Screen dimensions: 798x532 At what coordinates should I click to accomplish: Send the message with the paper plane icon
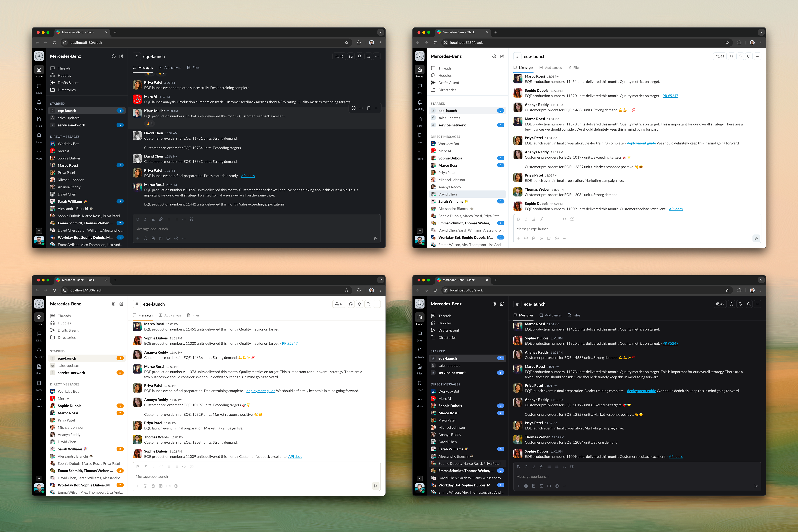tap(376, 238)
